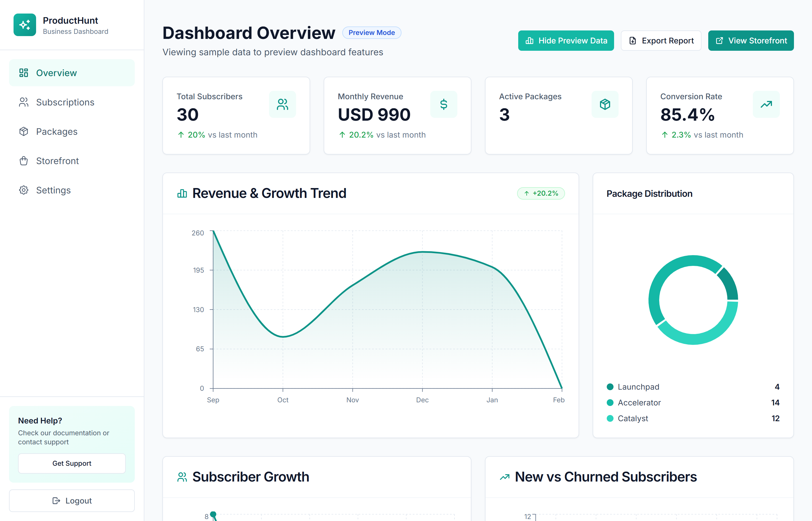
Task: Click the Export Report button
Action: [x=661, y=41]
